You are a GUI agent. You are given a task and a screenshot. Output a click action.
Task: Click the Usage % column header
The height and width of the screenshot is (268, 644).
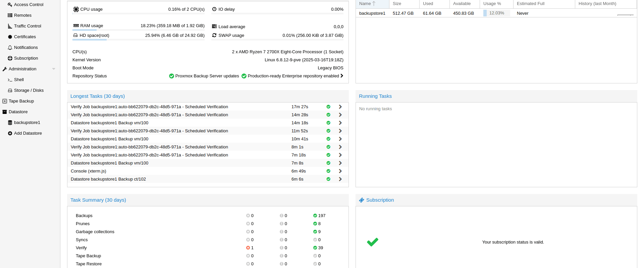click(492, 4)
